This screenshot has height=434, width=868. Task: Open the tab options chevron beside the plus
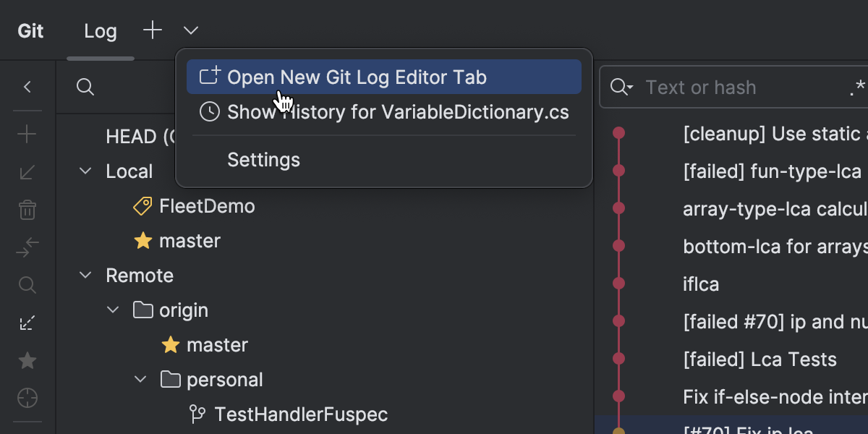pos(191,30)
